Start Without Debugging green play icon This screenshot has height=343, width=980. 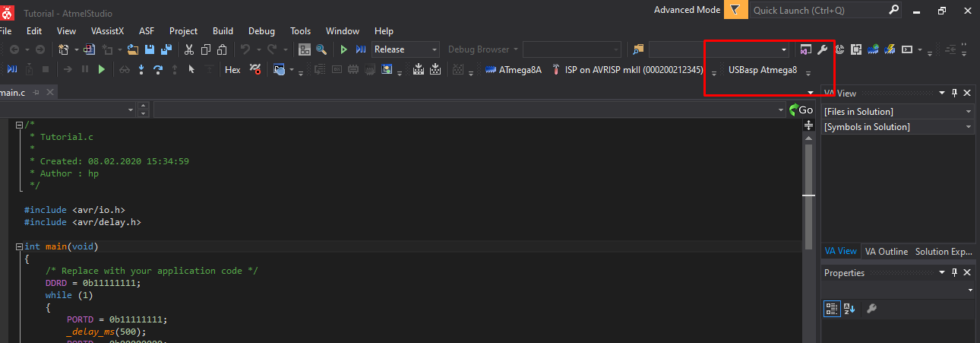coord(344,49)
